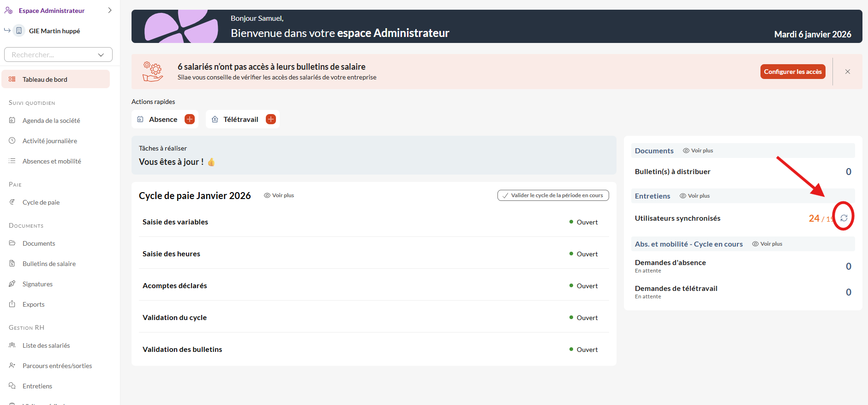Open Voir plus beside Cycle de paie Janvier 2026
Screen dimensions: 868x405
[279, 195]
